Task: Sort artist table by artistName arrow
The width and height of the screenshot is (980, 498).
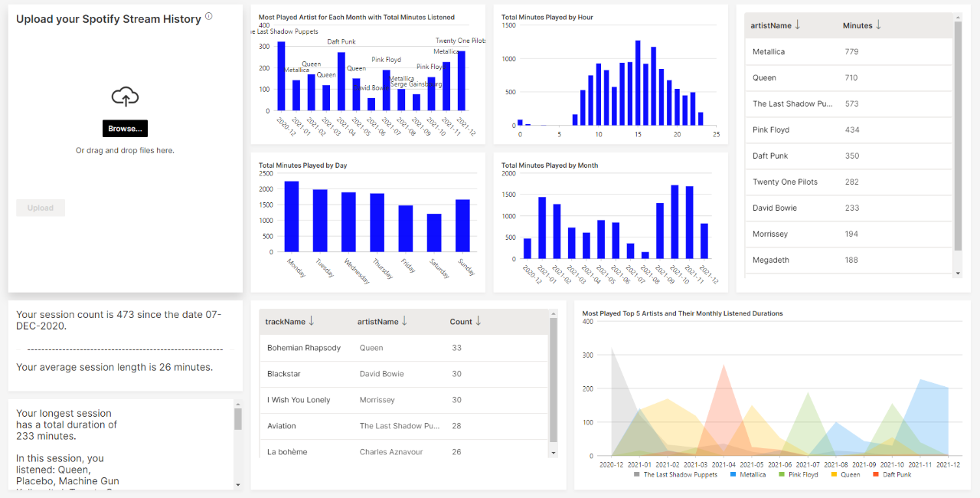Action: click(x=798, y=25)
